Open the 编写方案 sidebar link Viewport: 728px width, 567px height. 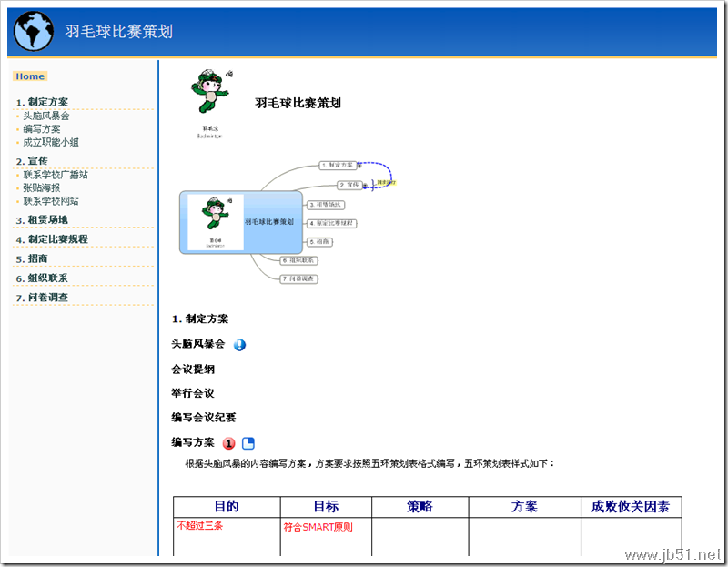tap(42, 129)
